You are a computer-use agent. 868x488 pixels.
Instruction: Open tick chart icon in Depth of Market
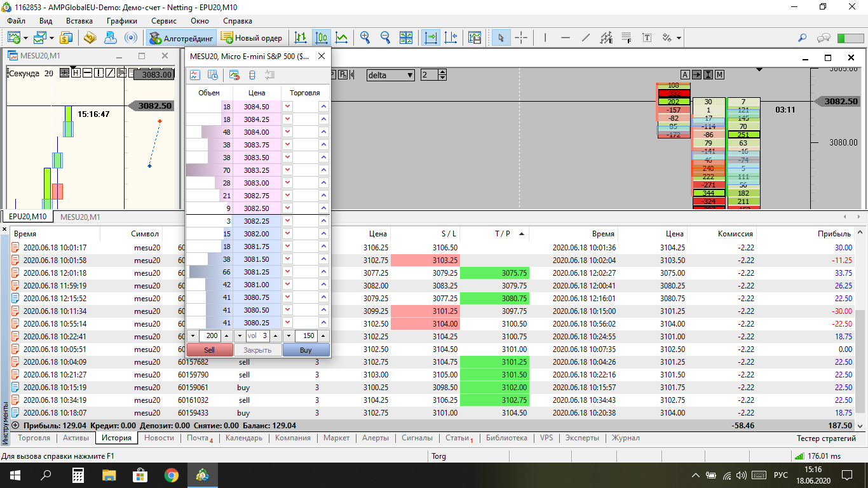(x=195, y=75)
